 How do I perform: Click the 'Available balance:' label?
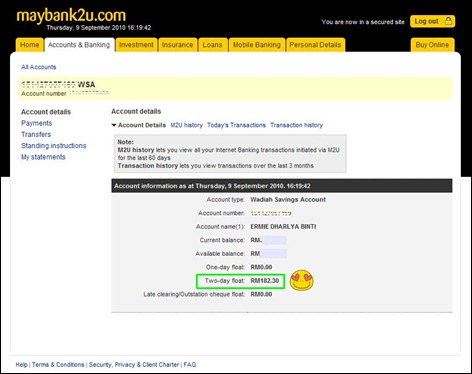[220, 254]
